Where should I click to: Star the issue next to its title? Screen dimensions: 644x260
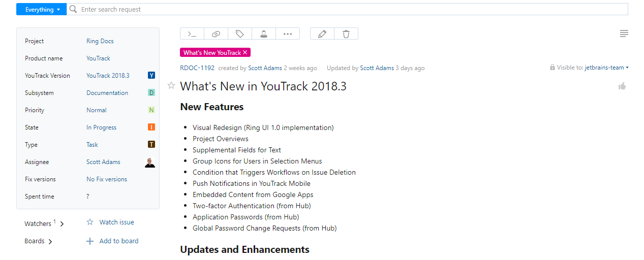point(171,85)
